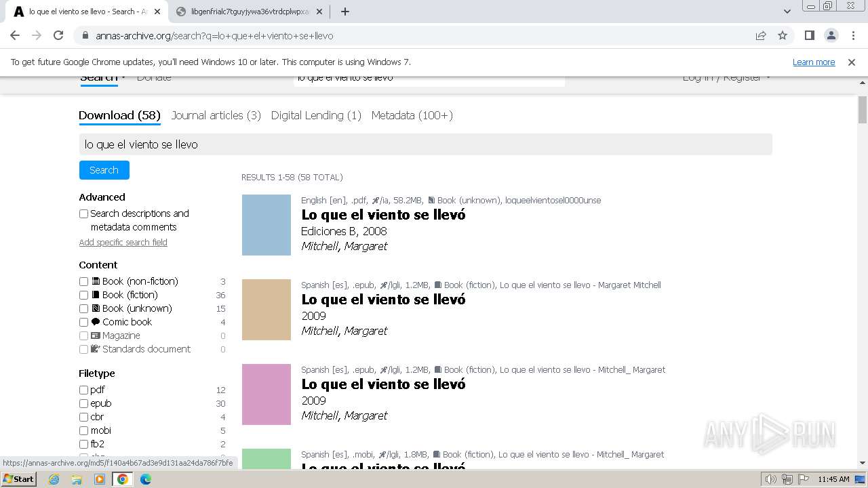Launch Internet Explorer from the taskbar
Image resolution: width=868 pixels, height=488 pixels.
(54, 479)
